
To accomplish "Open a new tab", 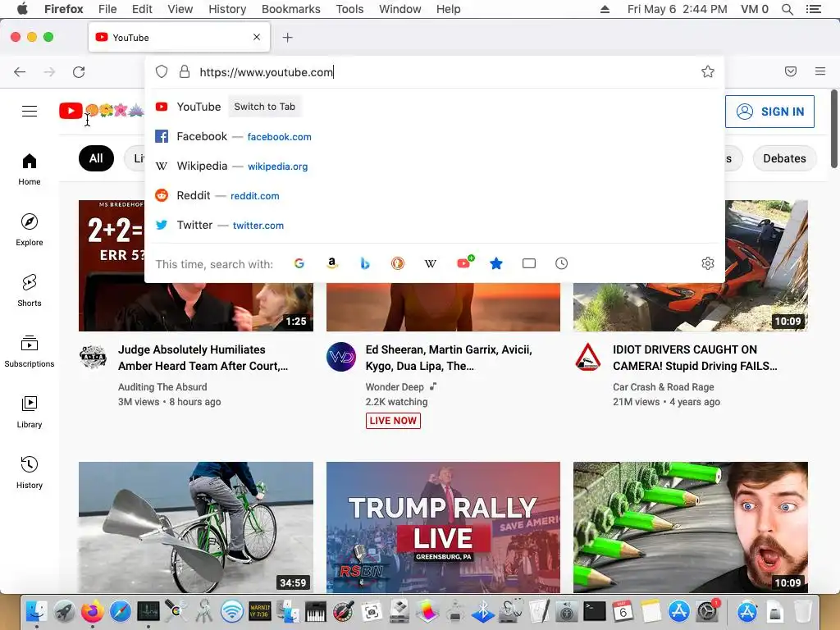I will (x=288, y=38).
